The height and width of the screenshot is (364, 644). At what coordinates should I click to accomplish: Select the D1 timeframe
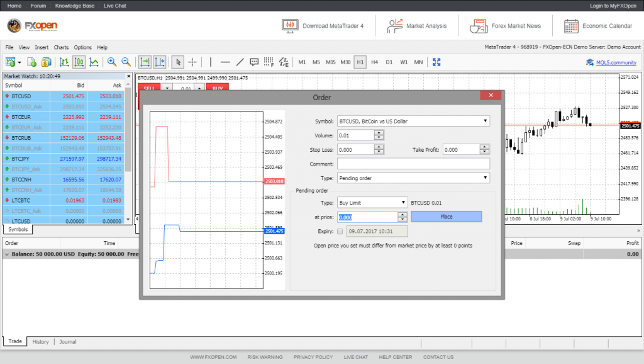pos(389,62)
